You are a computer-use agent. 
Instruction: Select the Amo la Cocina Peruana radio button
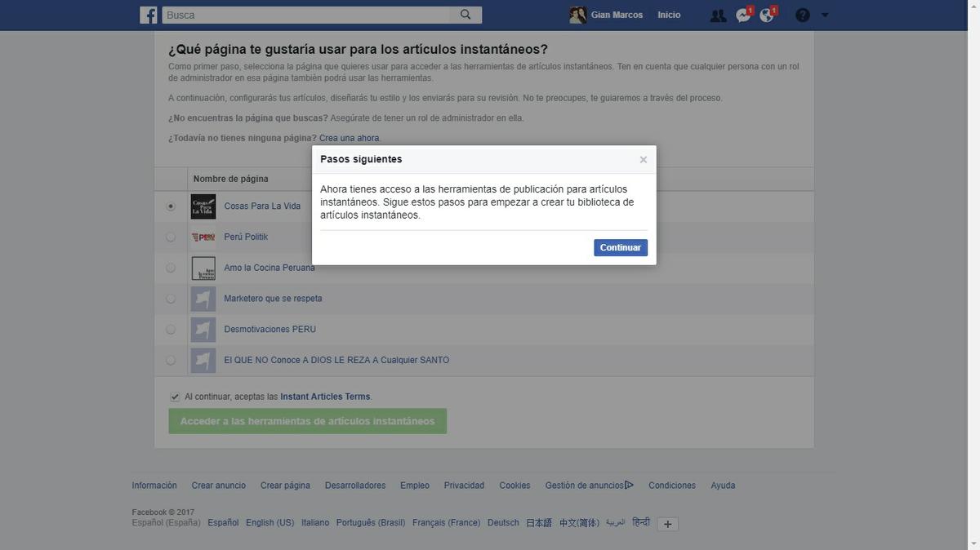click(x=171, y=267)
